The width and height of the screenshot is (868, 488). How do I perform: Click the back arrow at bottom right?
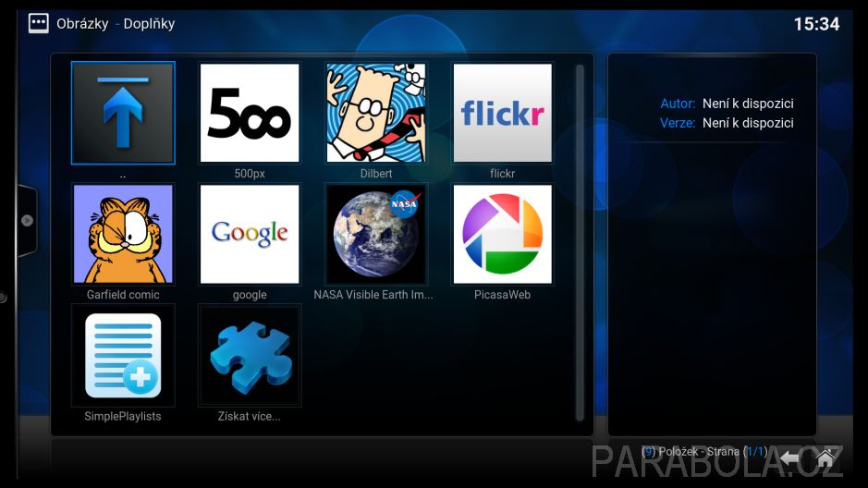click(790, 458)
